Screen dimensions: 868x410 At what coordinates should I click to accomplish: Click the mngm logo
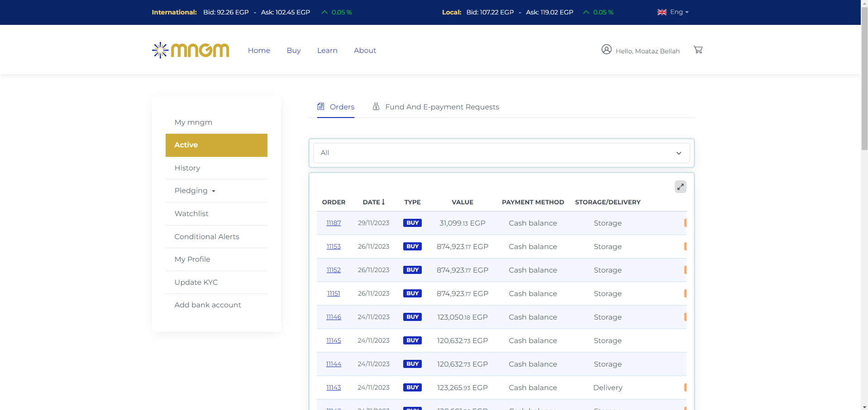(191, 50)
